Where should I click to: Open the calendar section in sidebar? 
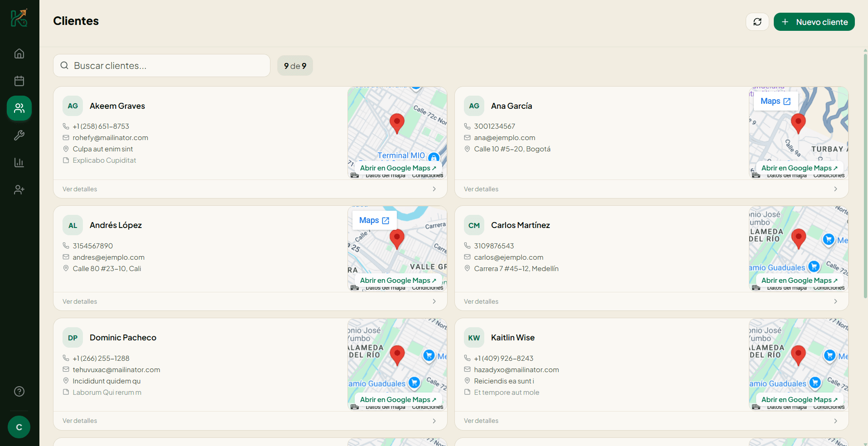(19, 81)
